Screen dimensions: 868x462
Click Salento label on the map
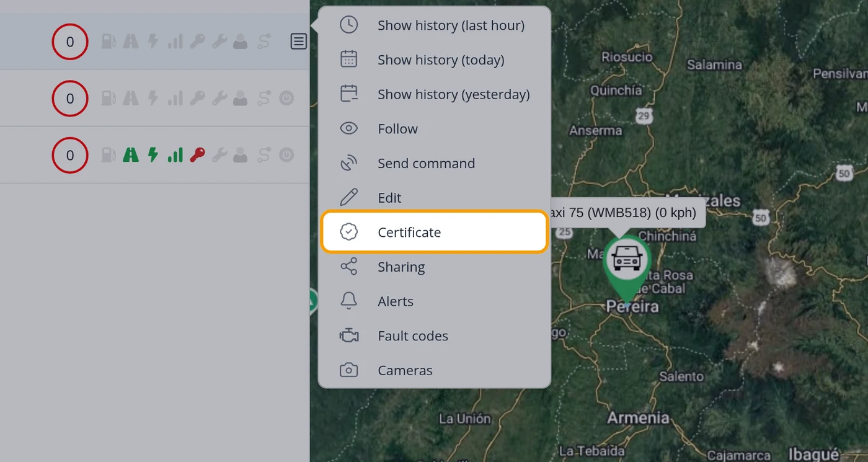[681, 376]
